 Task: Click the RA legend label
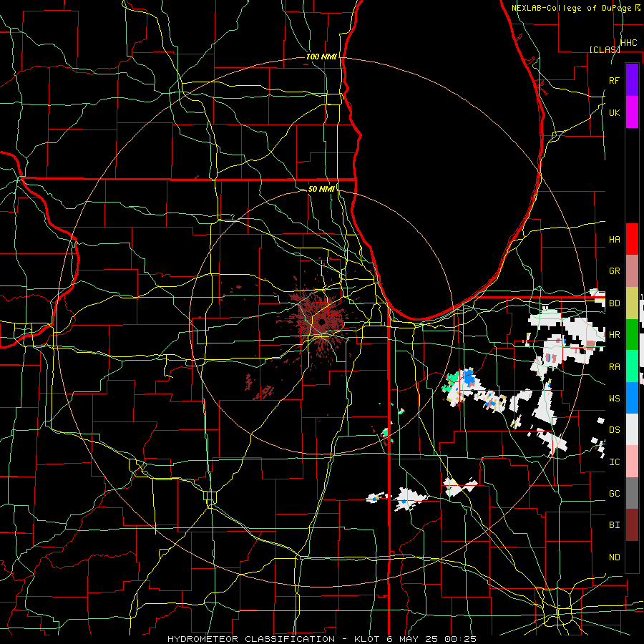click(614, 367)
